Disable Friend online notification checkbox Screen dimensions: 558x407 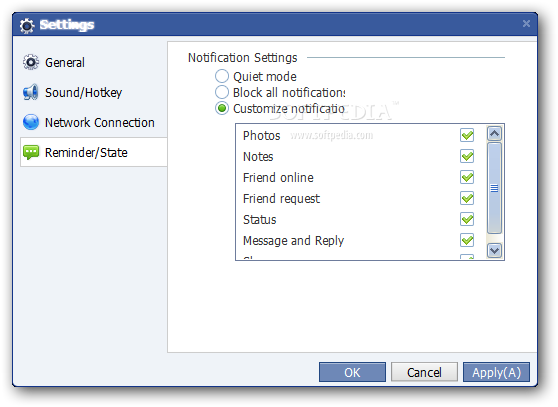pos(467,177)
